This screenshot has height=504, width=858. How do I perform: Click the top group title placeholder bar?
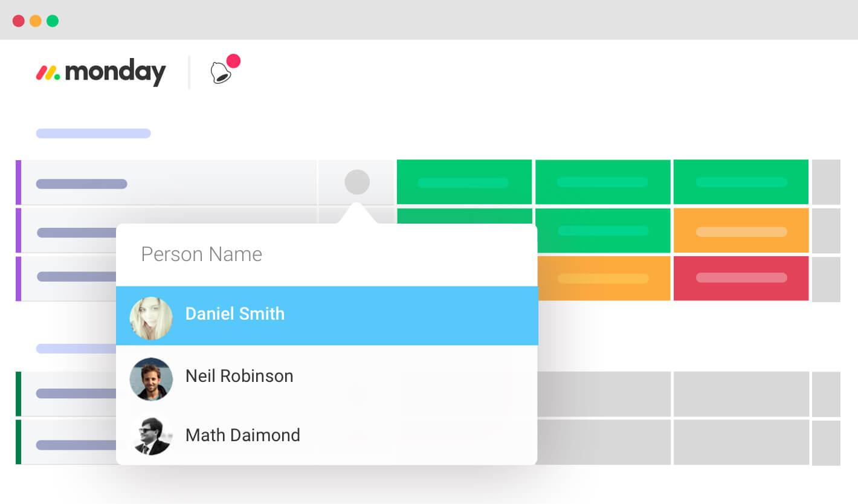(93, 133)
